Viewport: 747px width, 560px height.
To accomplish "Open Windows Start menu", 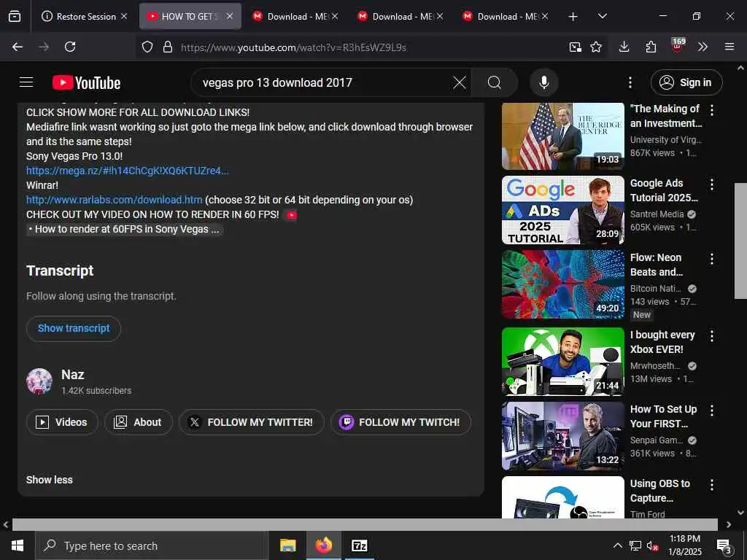I will (18, 545).
